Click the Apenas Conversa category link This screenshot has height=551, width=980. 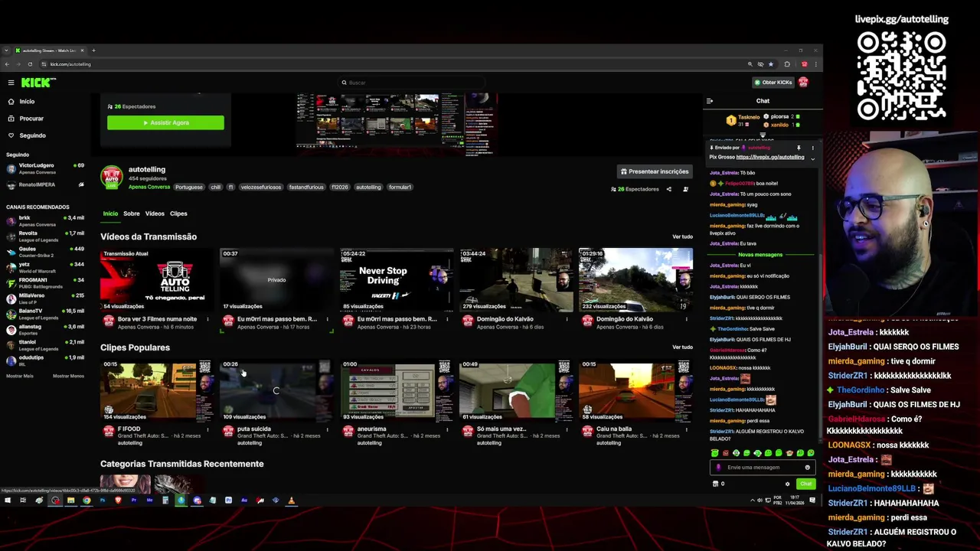click(x=149, y=187)
